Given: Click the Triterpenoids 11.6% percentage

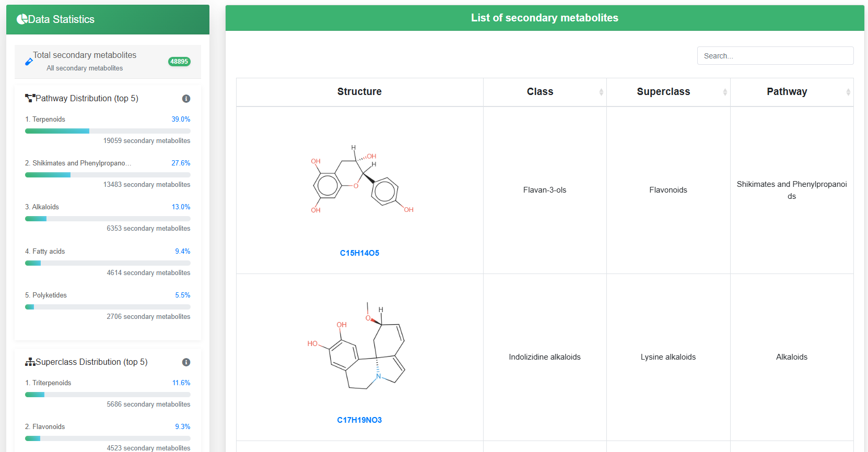Looking at the screenshot, I should point(181,383).
